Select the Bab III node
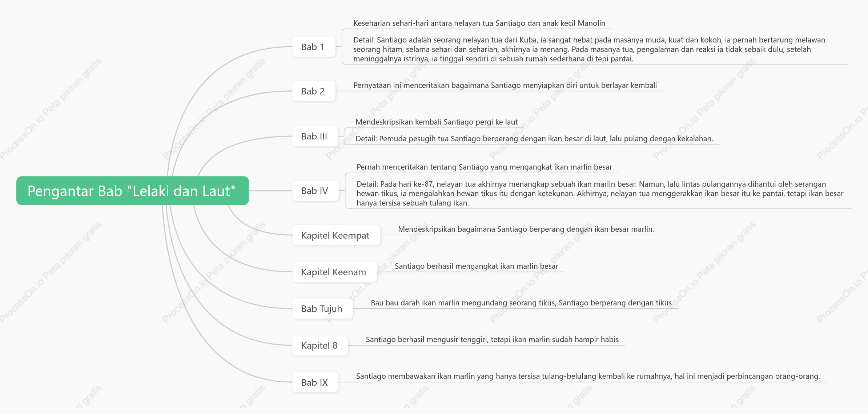The height and width of the screenshot is (414, 868). [x=315, y=136]
